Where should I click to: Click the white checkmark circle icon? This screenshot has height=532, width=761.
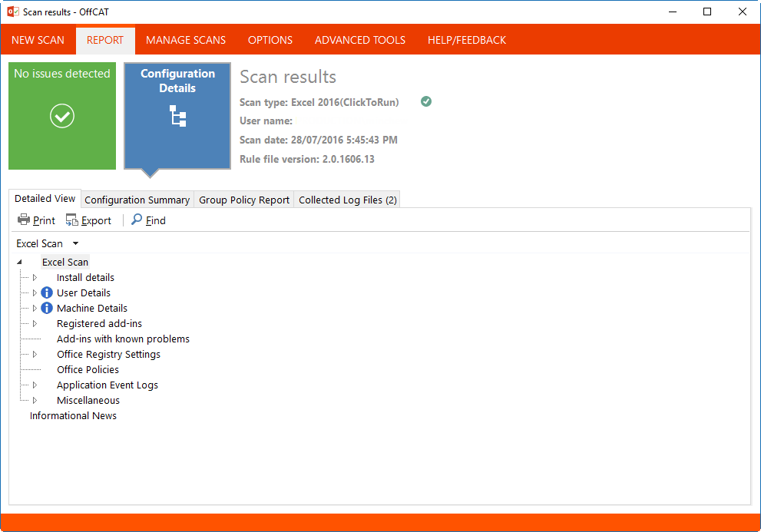coord(62,116)
